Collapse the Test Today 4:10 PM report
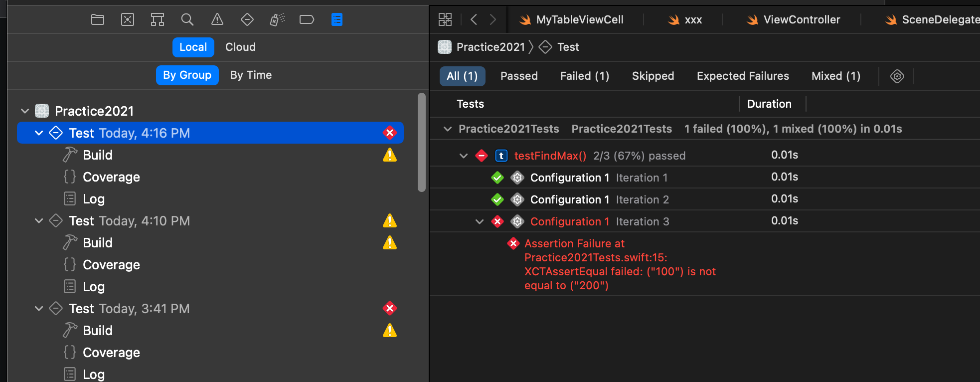 (x=39, y=221)
